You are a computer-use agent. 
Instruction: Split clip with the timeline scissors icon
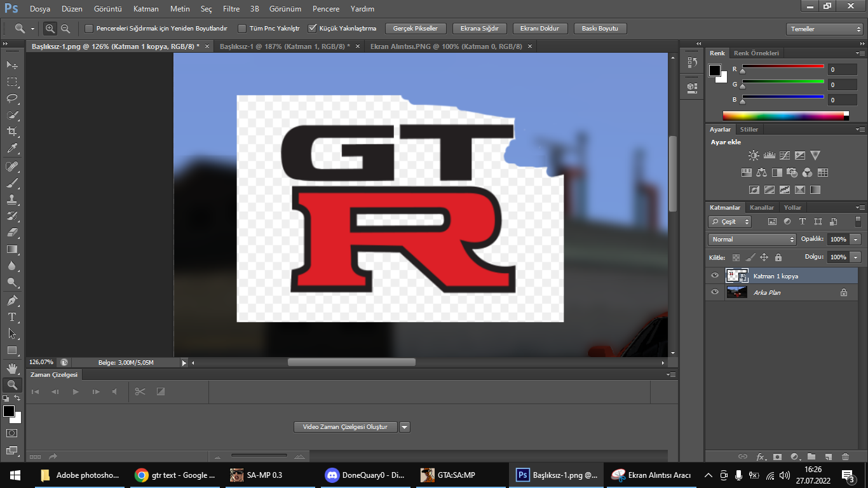[140, 391]
